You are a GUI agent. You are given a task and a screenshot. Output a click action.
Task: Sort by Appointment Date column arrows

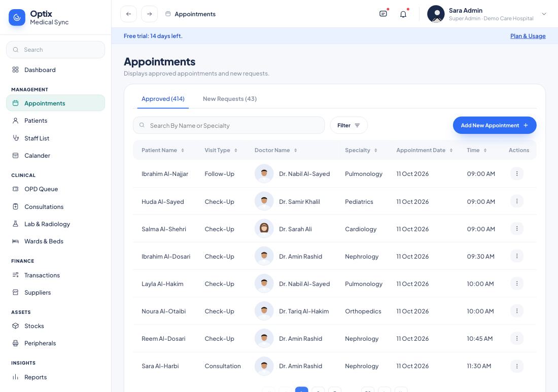pos(451,151)
